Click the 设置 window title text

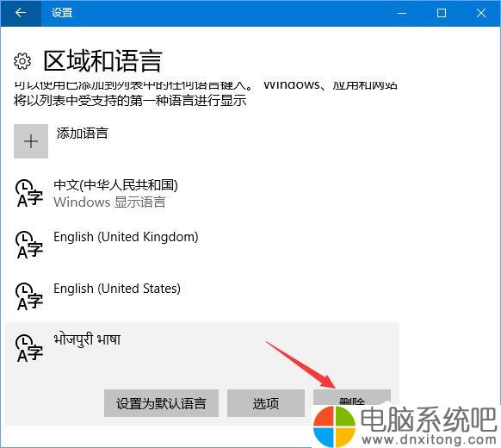62,13
